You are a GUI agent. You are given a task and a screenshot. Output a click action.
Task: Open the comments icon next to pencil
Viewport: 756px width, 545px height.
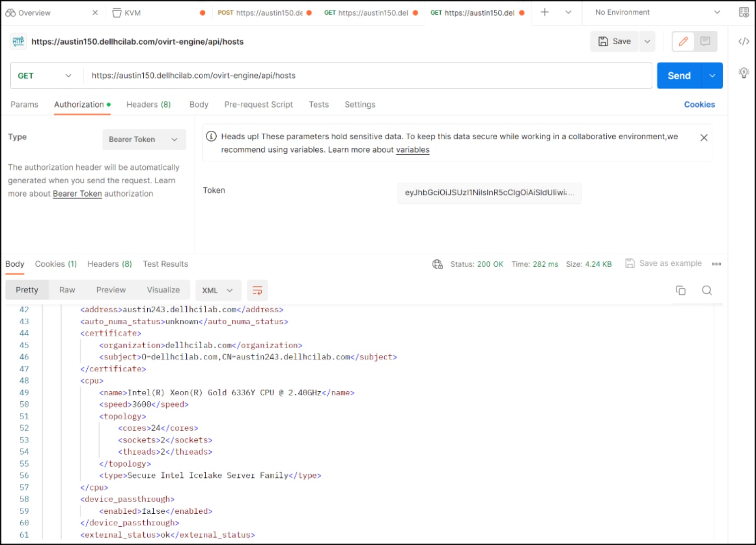tap(705, 42)
